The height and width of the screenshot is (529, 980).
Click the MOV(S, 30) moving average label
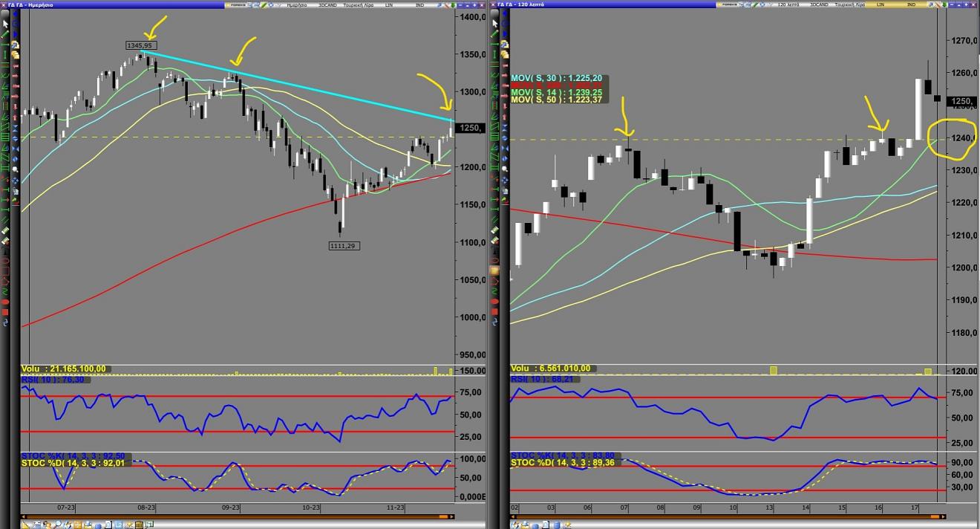point(556,78)
